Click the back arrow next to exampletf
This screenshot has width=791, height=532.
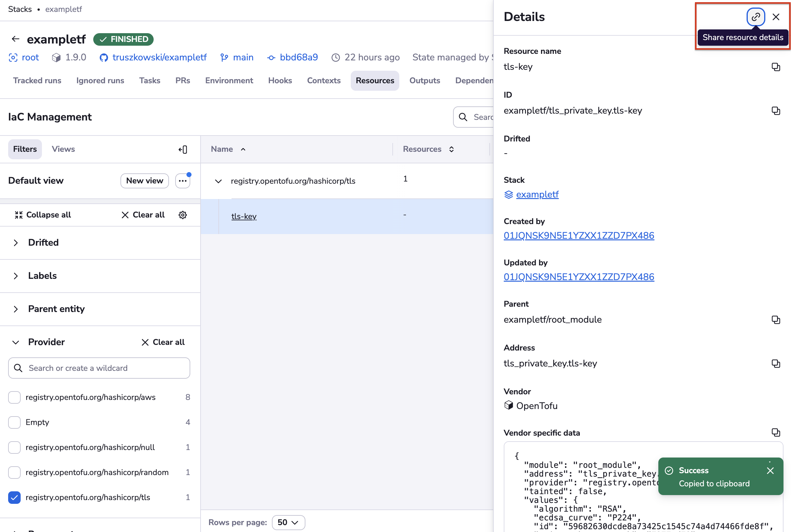15,39
